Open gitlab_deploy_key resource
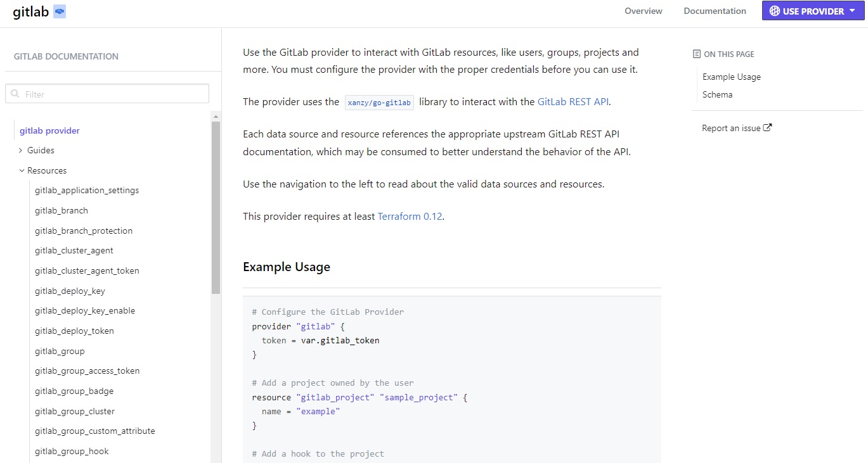The height and width of the screenshot is (463, 868). click(x=70, y=291)
